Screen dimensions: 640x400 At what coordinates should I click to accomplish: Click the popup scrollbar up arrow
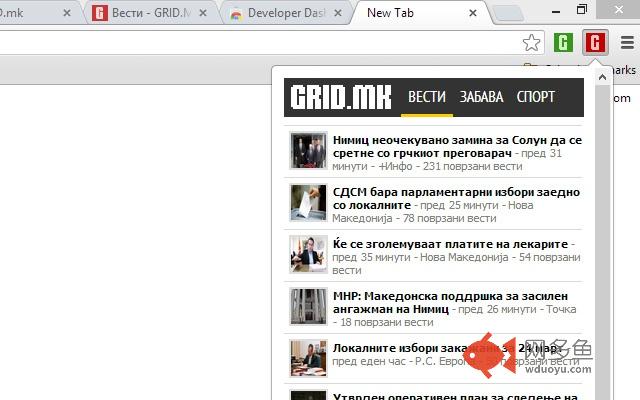602,77
